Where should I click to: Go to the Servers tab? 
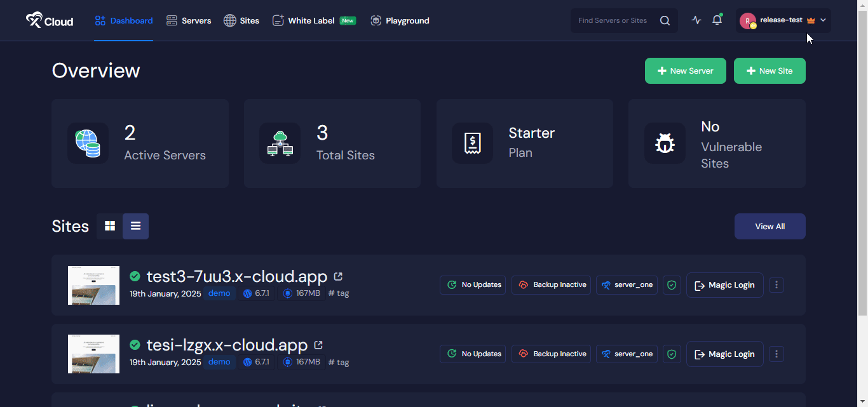click(189, 20)
